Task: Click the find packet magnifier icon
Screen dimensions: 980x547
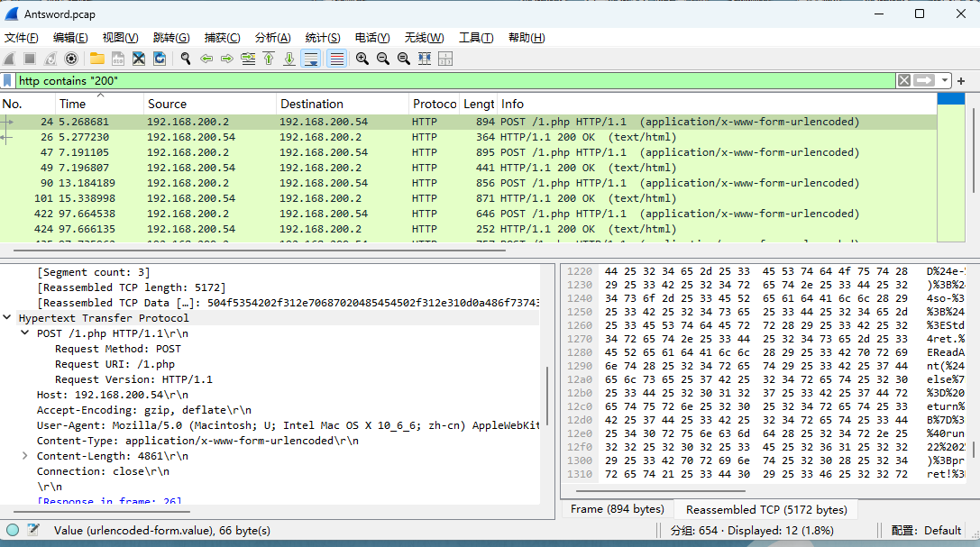Action: (186, 59)
